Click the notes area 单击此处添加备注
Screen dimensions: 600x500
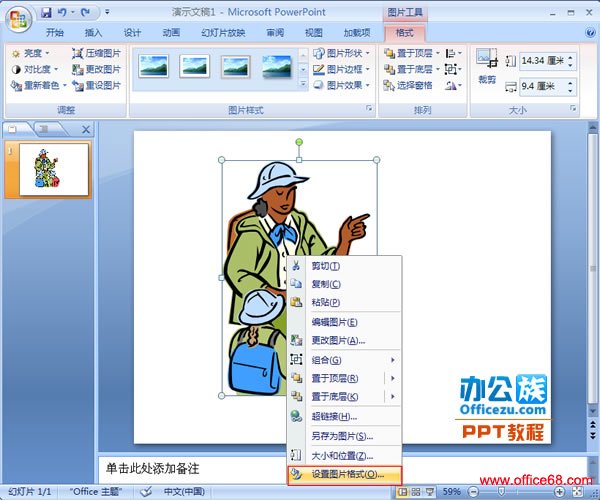point(152,469)
